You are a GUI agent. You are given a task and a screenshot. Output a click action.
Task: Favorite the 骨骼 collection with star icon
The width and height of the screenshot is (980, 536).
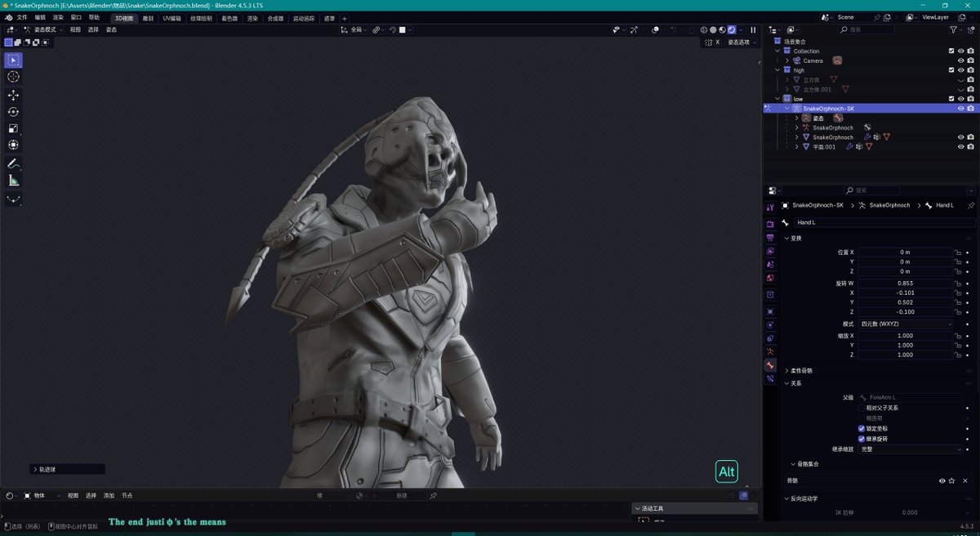point(951,480)
